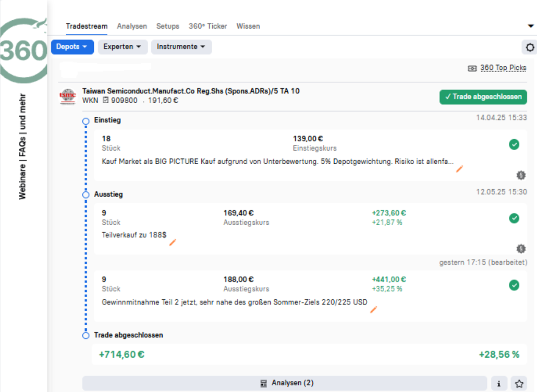Click the Gewinnmitnahme Teil 2 comment

[234, 302]
